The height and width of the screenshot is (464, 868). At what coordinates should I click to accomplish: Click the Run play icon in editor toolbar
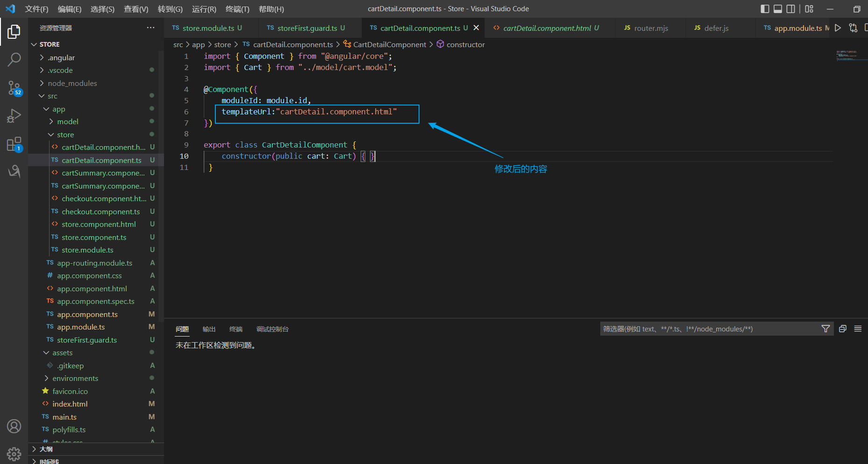click(x=838, y=28)
